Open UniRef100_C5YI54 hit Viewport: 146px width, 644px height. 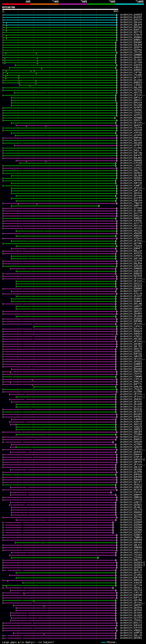(x=131, y=52)
